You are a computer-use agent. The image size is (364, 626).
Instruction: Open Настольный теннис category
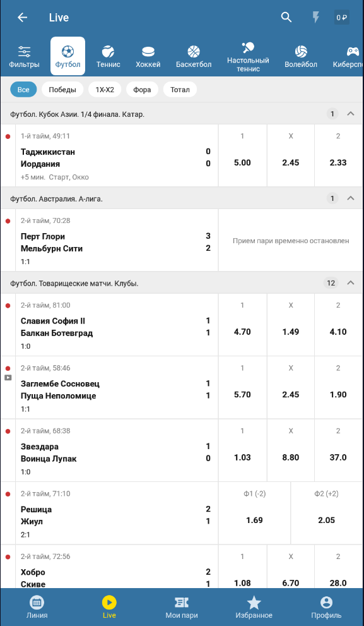248,57
